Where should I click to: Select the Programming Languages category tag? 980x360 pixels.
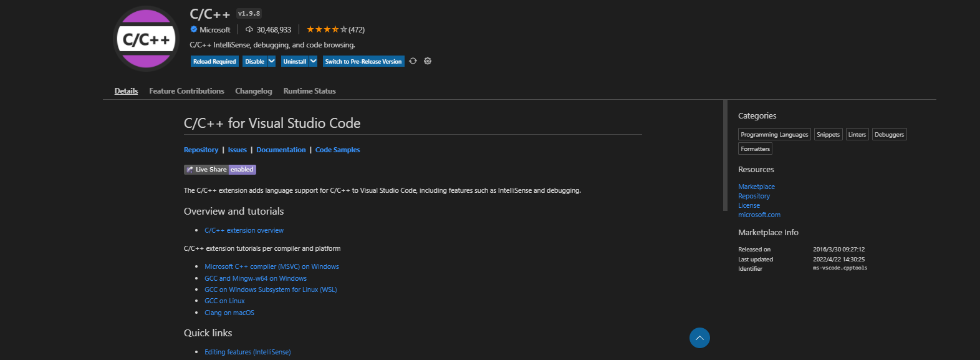coord(774,135)
